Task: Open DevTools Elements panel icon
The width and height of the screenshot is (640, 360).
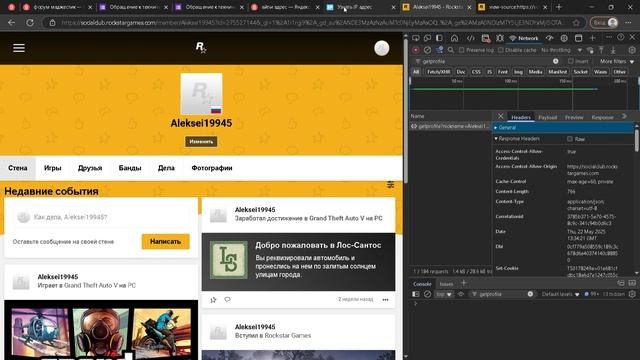Action: pyautogui.click(x=470, y=38)
